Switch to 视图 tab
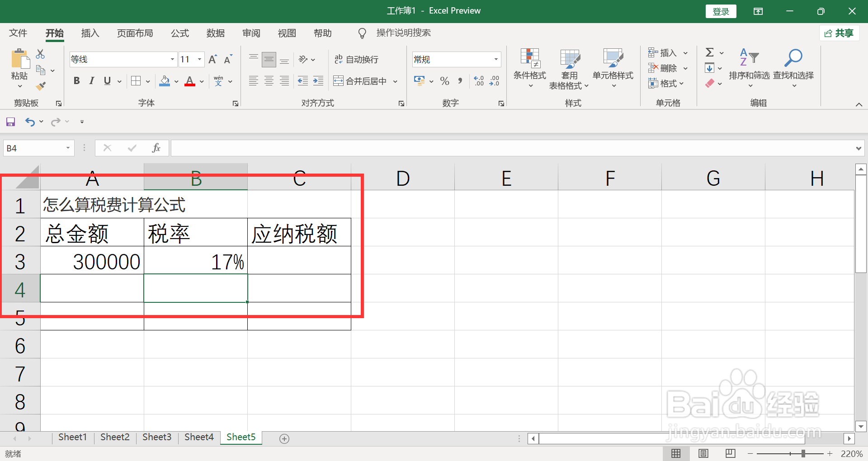Image resolution: width=868 pixels, height=461 pixels. click(x=287, y=33)
